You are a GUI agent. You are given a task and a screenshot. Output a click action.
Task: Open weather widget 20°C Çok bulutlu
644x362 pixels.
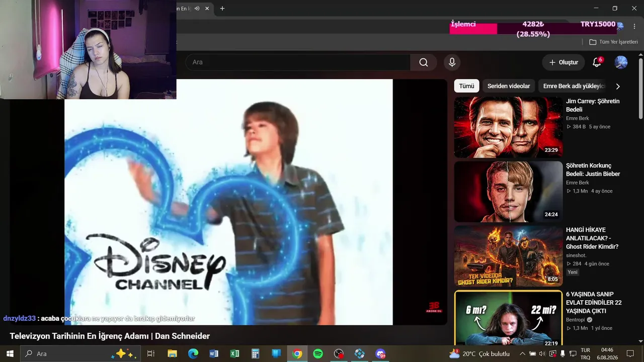pyautogui.click(x=479, y=353)
